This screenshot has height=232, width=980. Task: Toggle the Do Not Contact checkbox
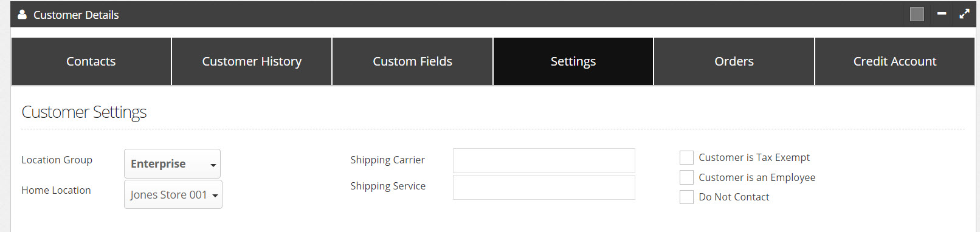(x=686, y=197)
